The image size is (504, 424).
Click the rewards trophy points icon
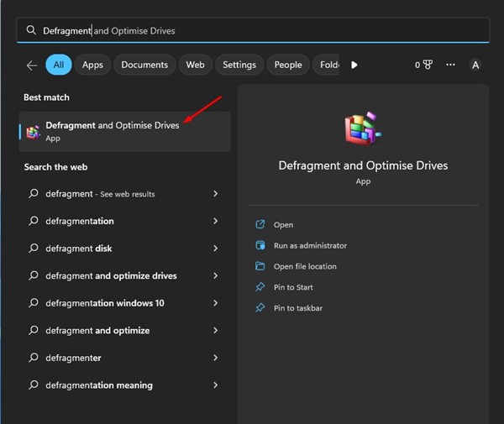[x=428, y=65]
